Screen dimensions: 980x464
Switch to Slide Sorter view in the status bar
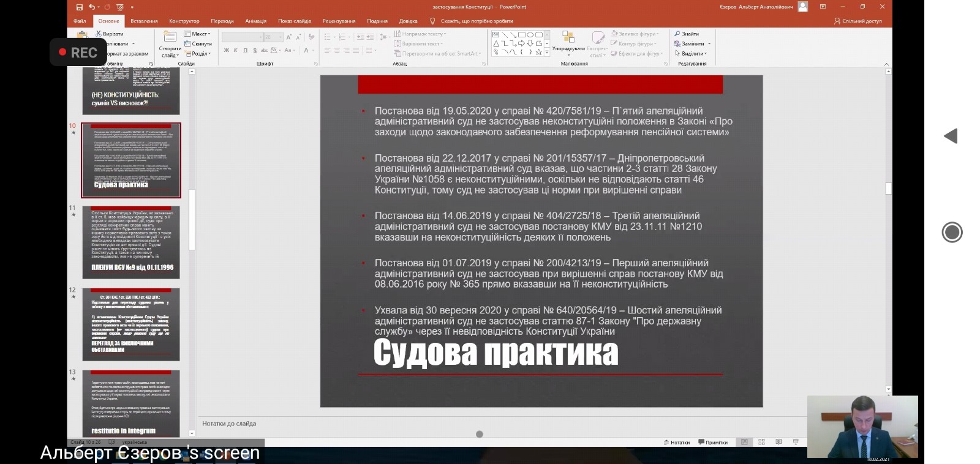(761, 442)
